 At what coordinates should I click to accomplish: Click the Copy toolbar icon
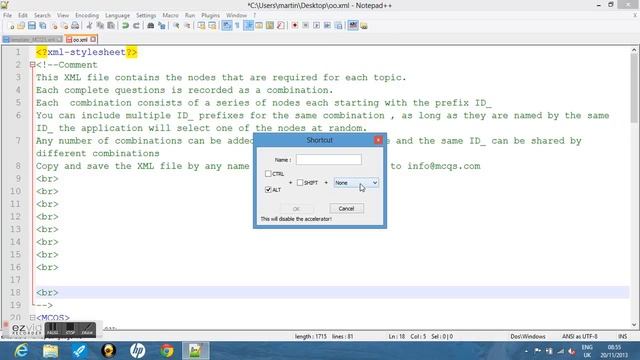[x=100, y=26]
